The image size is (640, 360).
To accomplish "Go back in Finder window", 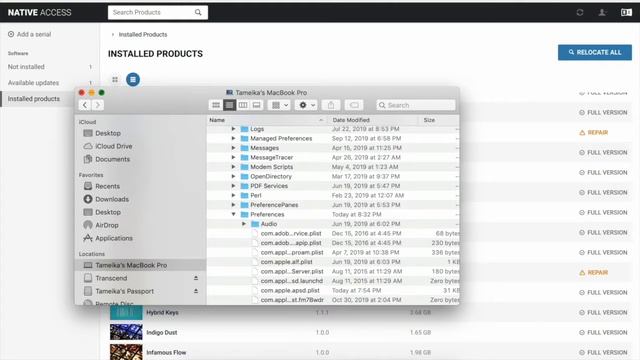I will [84, 105].
